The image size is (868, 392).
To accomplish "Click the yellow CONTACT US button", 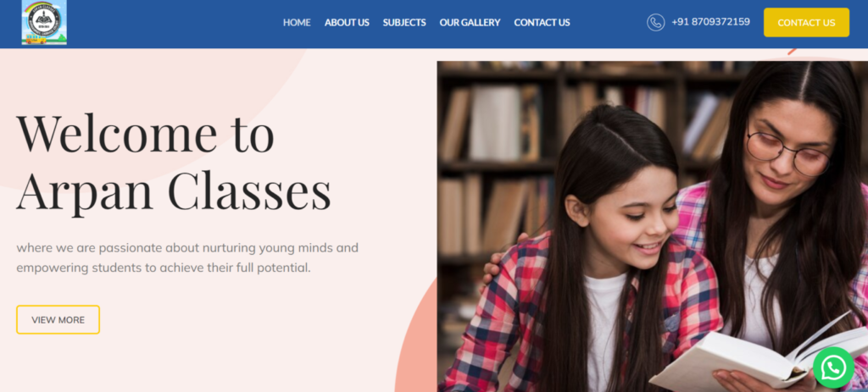I will pos(806,23).
